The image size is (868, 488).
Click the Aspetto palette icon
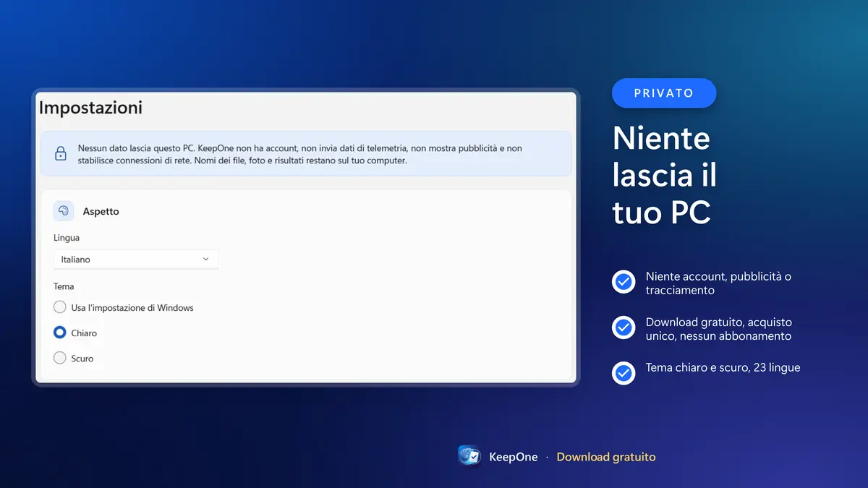coord(64,211)
